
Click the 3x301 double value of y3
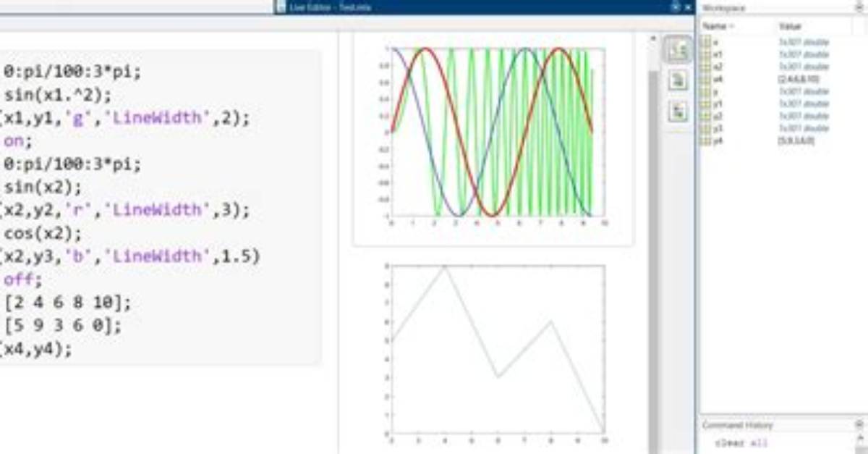[804, 128]
